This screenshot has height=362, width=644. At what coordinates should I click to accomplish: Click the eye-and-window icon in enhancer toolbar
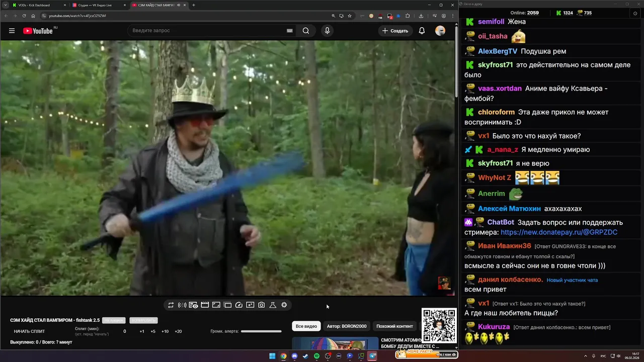point(193,305)
